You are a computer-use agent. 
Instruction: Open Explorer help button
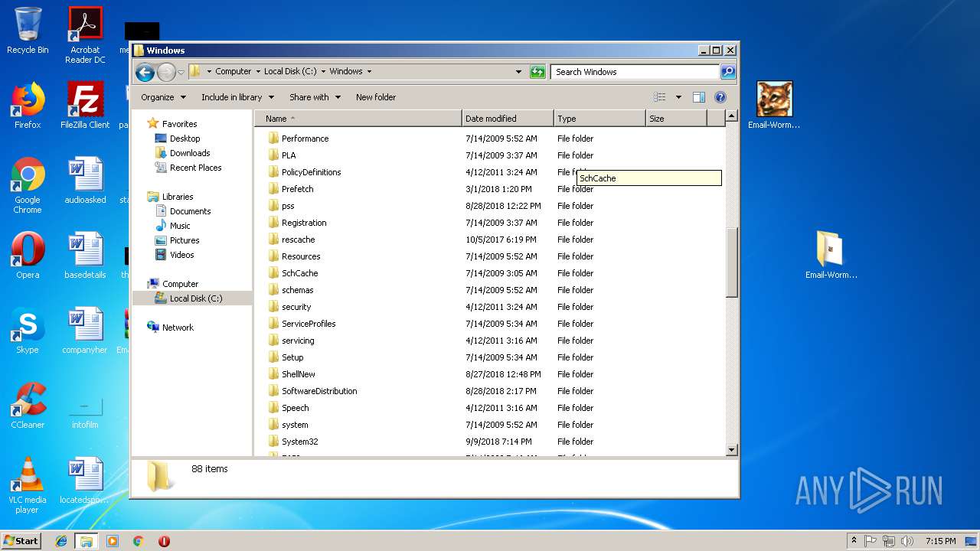click(x=720, y=97)
